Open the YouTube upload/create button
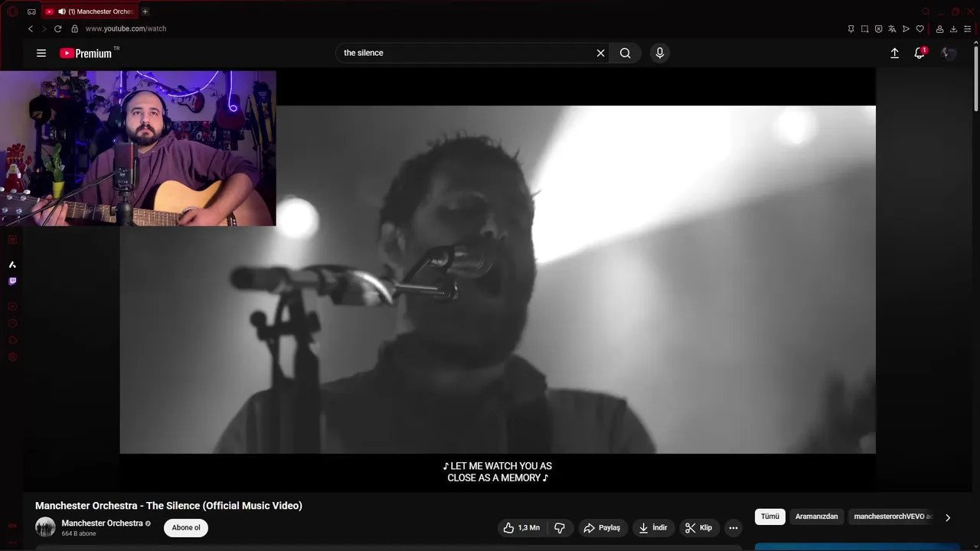Viewport: 980px width, 551px height. click(894, 53)
